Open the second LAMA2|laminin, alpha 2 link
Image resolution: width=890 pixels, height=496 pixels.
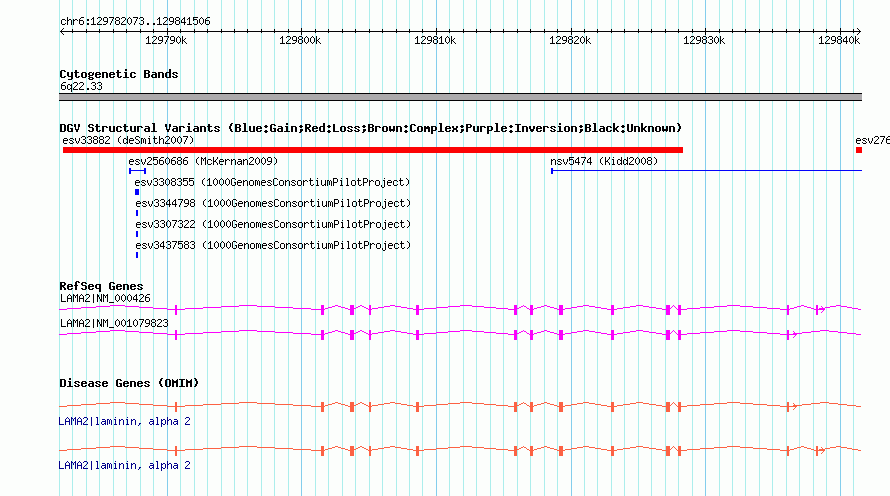[124, 465]
